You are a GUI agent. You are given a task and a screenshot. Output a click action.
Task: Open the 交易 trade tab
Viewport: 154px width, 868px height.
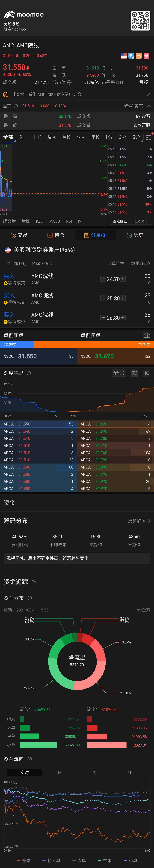coord(19,235)
